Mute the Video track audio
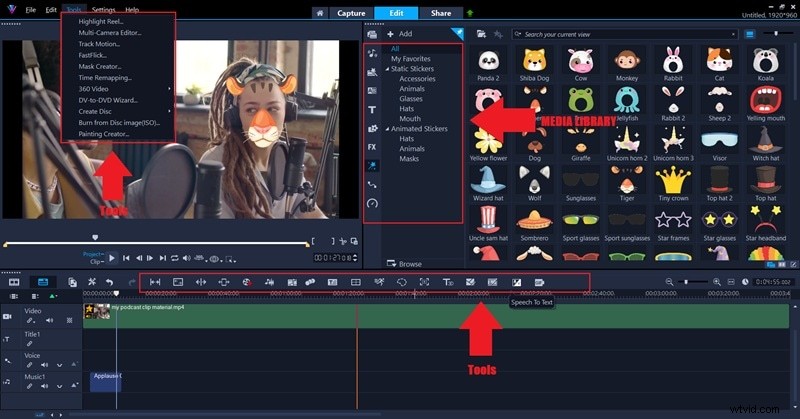Screen dimensions: 800x419 (49, 321)
